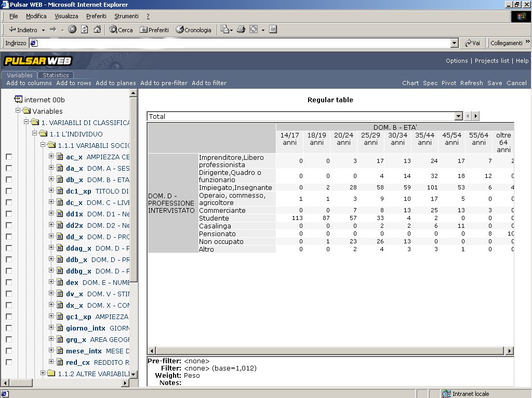Click the browser Home icon
This screenshot has width=532, height=398.
97,30
